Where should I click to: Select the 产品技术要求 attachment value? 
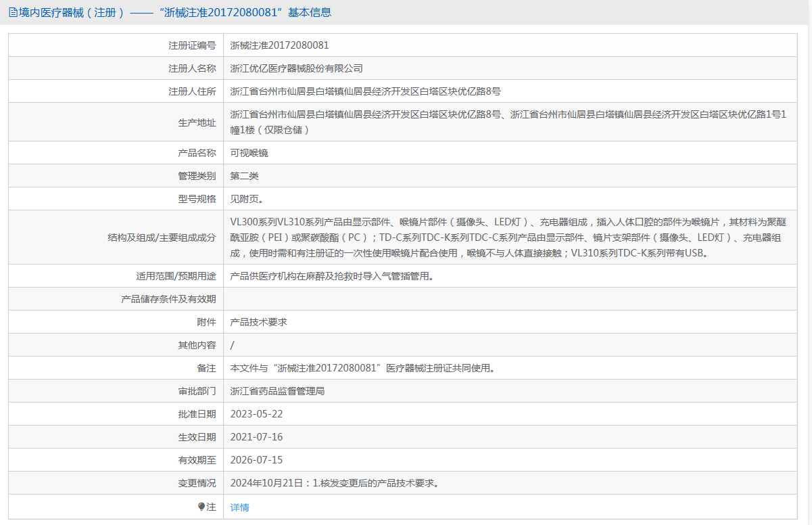(x=259, y=322)
